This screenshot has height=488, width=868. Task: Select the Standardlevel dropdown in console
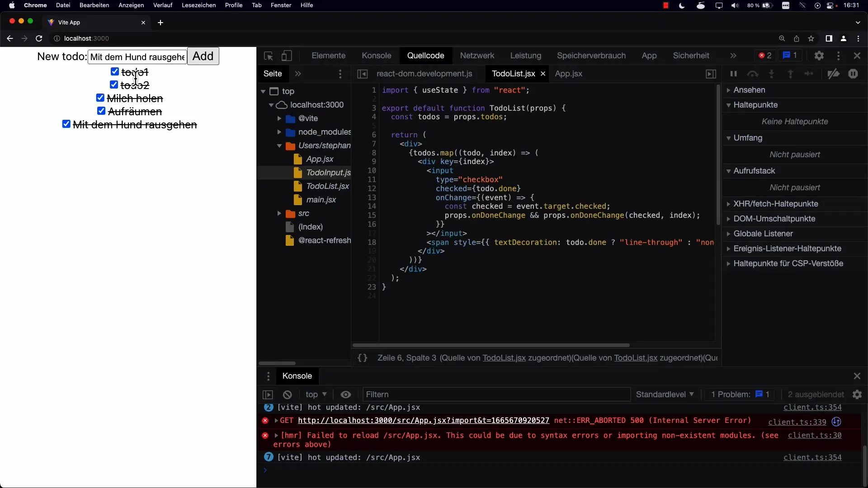pos(665,394)
